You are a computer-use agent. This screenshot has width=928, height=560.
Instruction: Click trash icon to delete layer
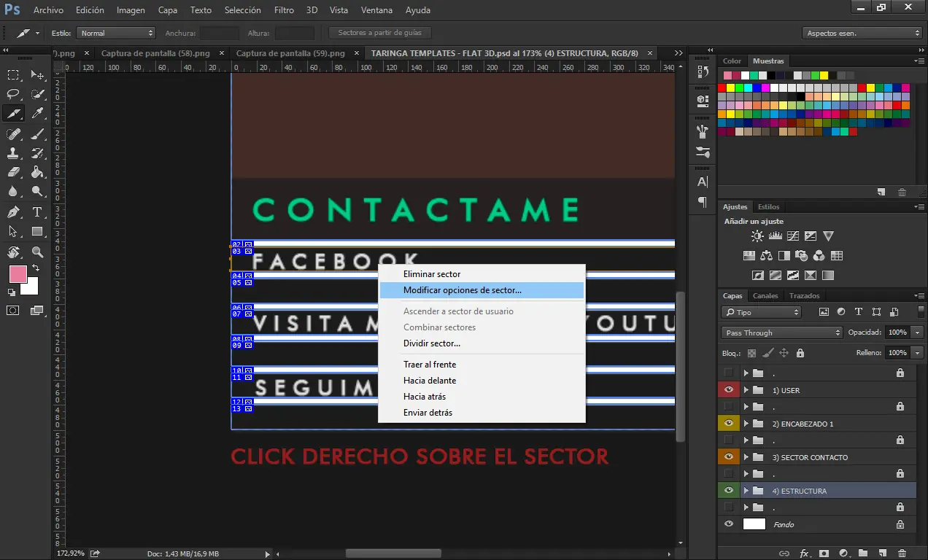[902, 553]
